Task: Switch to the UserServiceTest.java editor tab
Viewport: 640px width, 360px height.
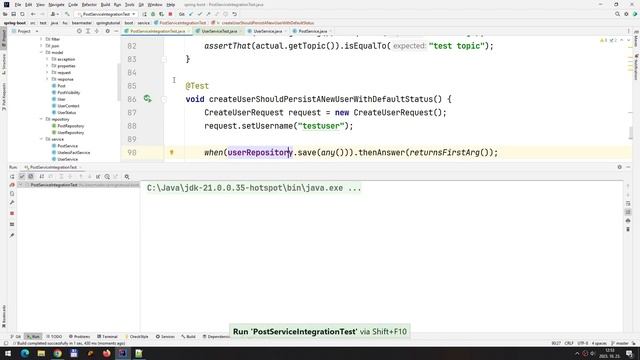Action: pyautogui.click(x=219, y=31)
